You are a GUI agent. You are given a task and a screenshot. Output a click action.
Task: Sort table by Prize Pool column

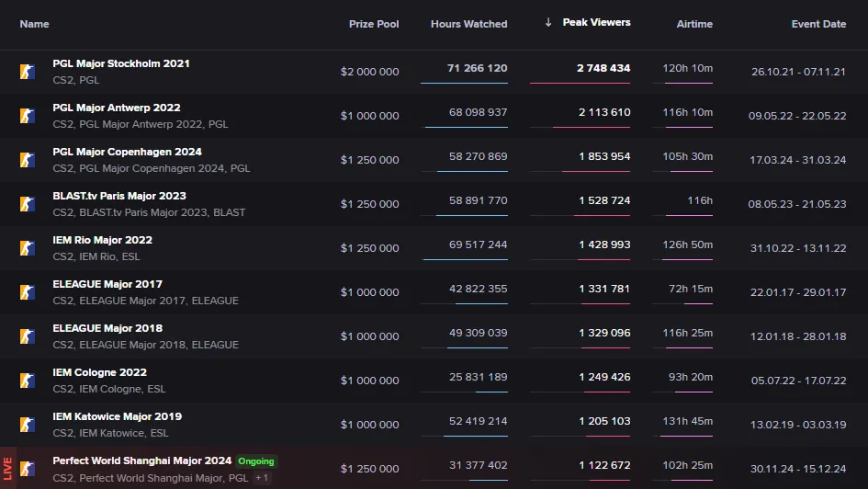(374, 24)
